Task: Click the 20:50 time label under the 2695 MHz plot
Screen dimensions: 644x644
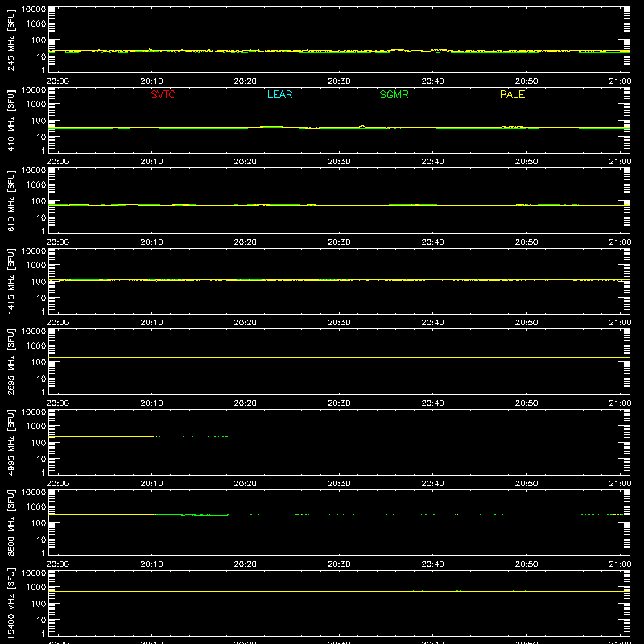Action: [526, 403]
